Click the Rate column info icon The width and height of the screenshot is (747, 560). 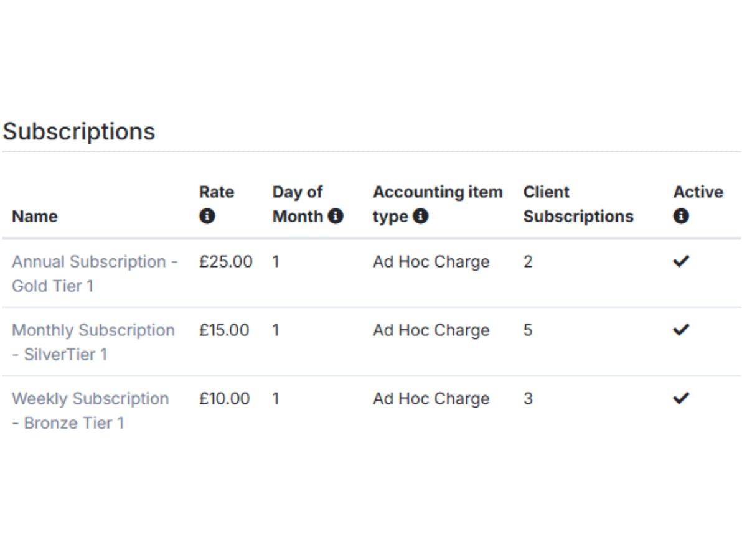[x=207, y=217]
